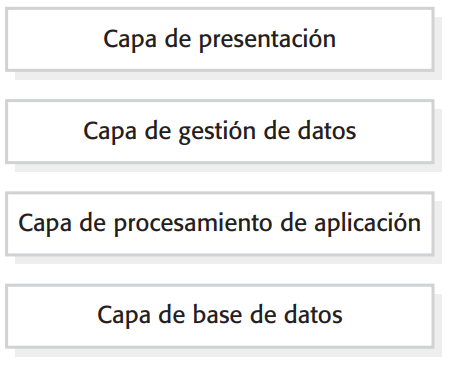Click the gray shadow under the presentación box
This screenshot has width=449, height=365.
click(x=228, y=76)
